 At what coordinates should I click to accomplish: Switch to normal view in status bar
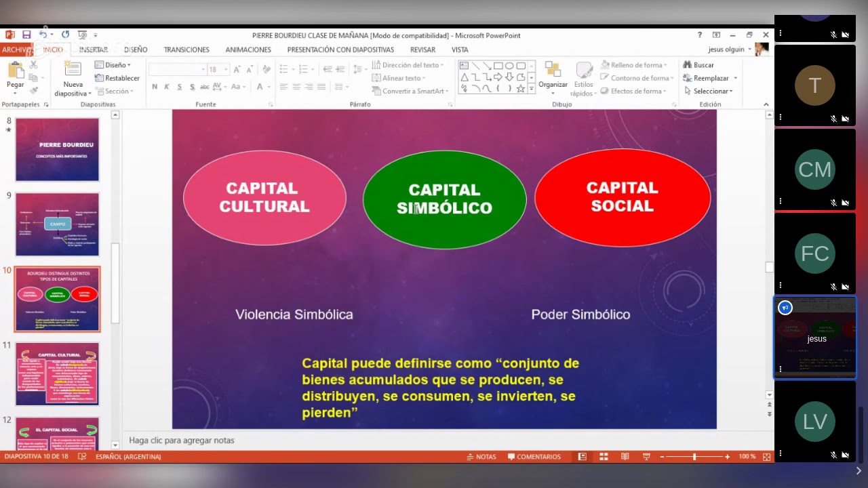point(582,457)
